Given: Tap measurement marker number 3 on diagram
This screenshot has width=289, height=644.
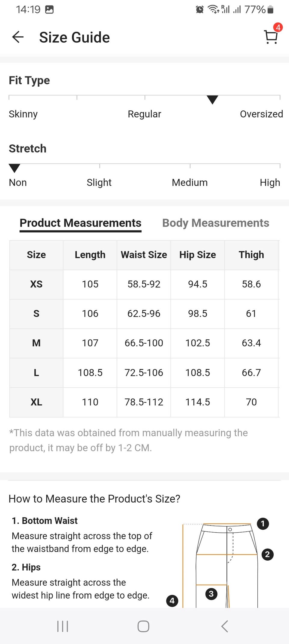Looking at the screenshot, I should 211,594.
